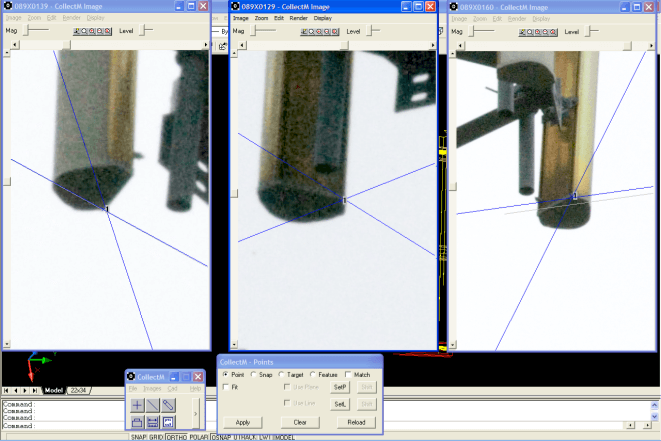Click the Apply button
Image resolution: width=661 pixels, height=441 pixels.
point(243,422)
